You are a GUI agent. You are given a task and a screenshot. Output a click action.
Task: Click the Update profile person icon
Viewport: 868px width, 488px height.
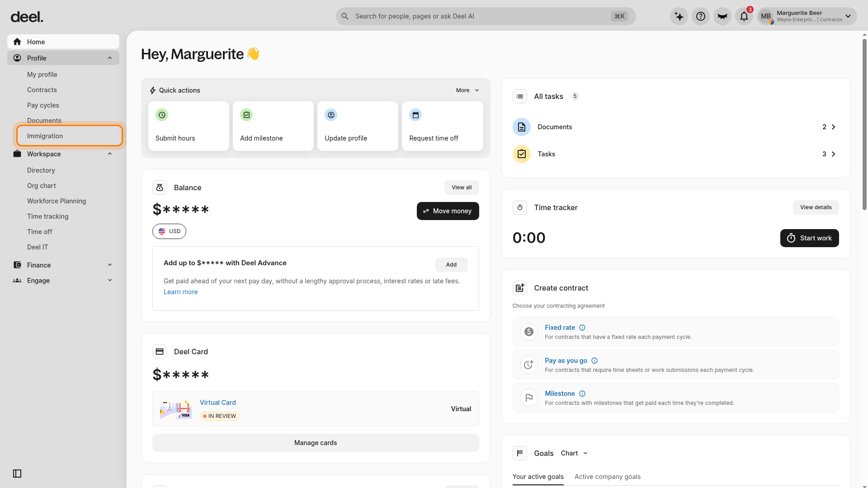tap(331, 115)
